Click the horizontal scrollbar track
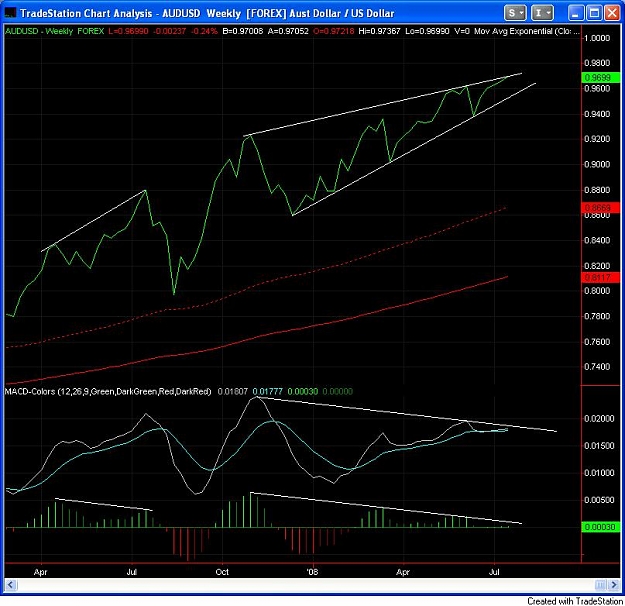The height and width of the screenshot is (606, 625). [x=305, y=585]
